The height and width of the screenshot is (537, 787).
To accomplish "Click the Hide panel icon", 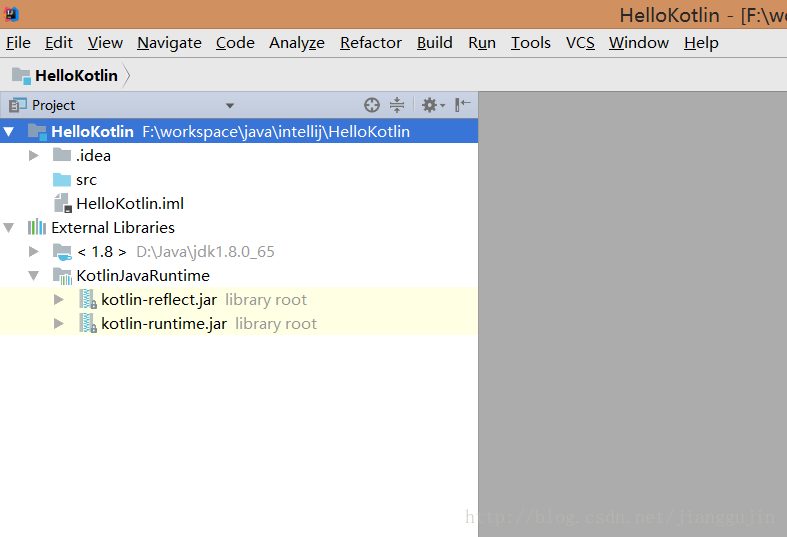I will tap(462, 105).
